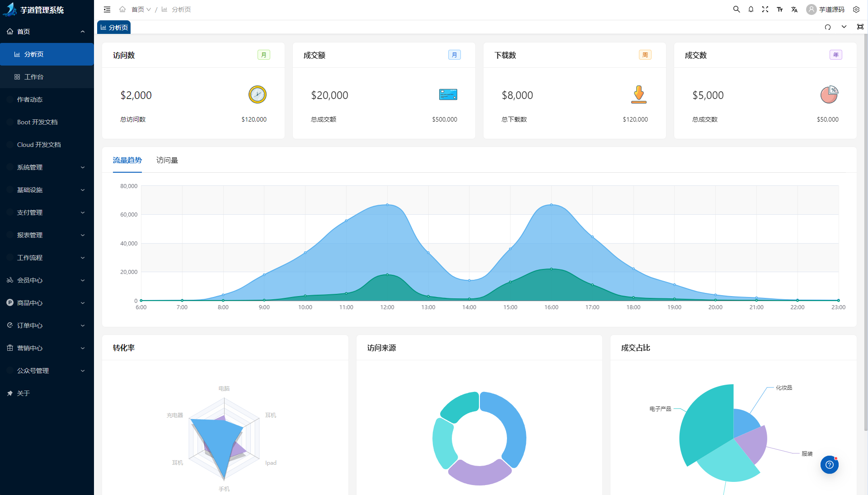Click the 芋道源码 user profile name
Screen dimensions: 868x495
[831, 9]
